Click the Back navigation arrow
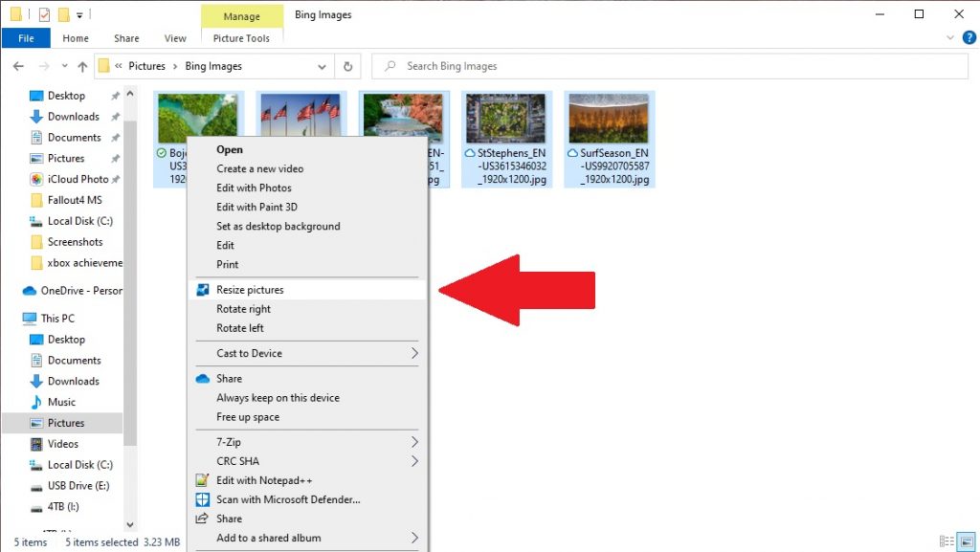980x552 pixels. [19, 66]
